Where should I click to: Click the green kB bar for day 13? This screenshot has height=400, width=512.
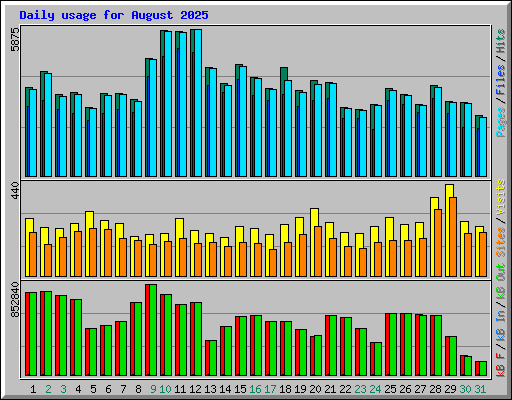click(213, 358)
